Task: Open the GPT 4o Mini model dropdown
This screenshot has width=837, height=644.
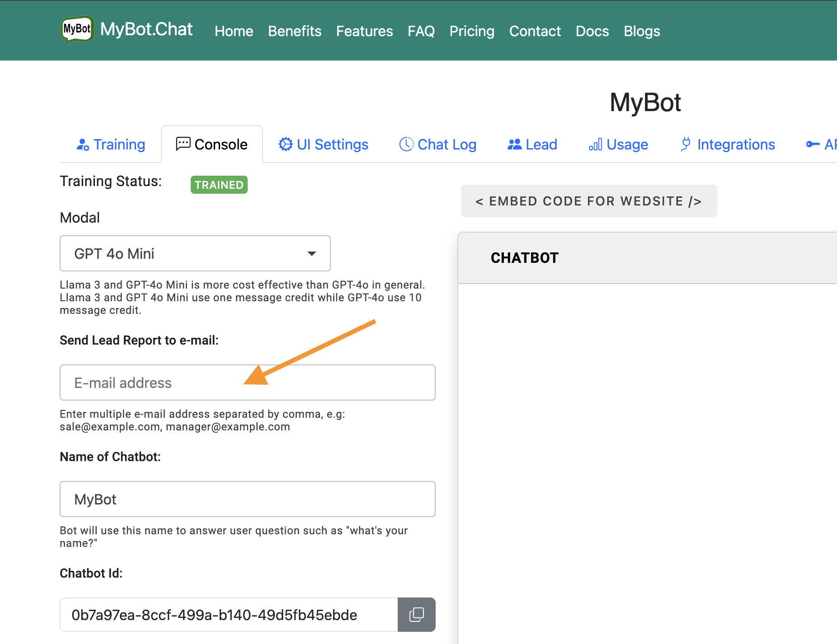Action: pos(195,253)
